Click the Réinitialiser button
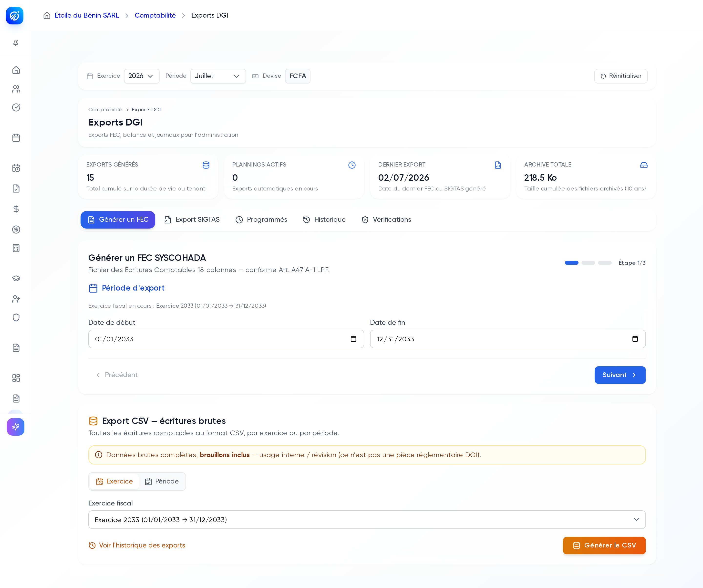The height and width of the screenshot is (588, 703). (x=621, y=76)
